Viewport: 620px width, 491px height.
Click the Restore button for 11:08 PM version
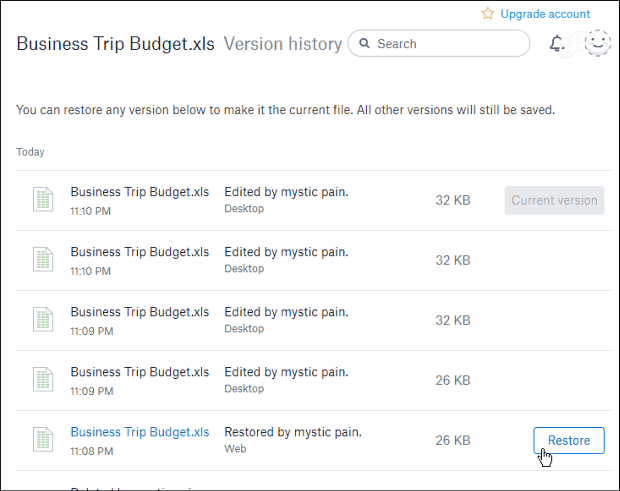569,440
